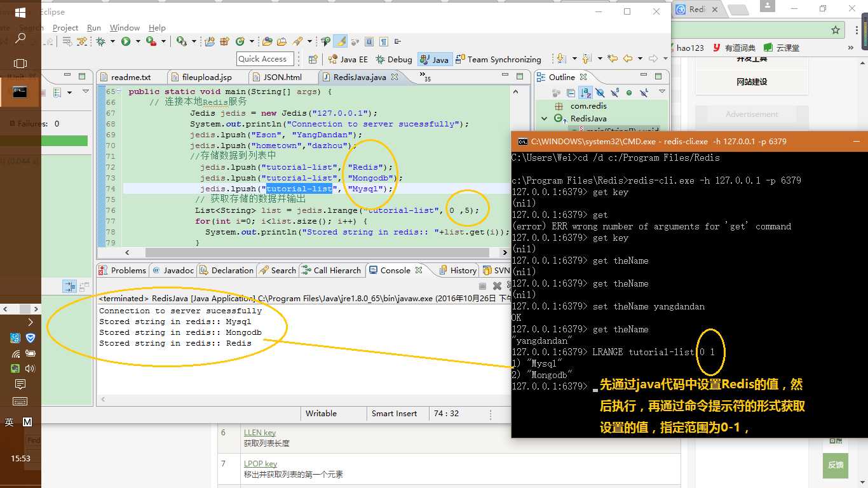Click the Remove Launch X icon in Console
This screenshot has width=868, height=488.
[498, 287]
